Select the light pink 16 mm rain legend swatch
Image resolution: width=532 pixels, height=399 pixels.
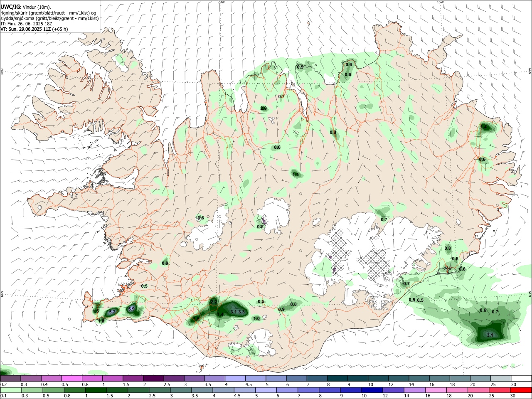click(x=436, y=390)
